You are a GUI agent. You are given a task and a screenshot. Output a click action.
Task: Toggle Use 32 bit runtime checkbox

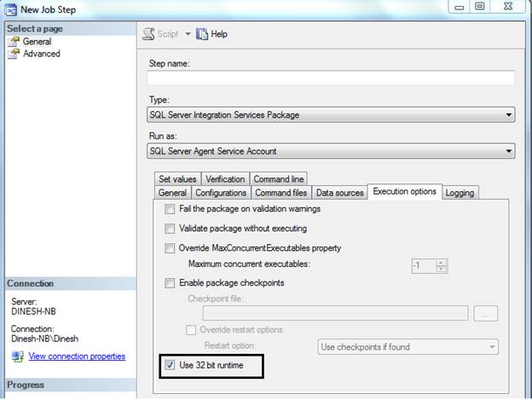171,367
